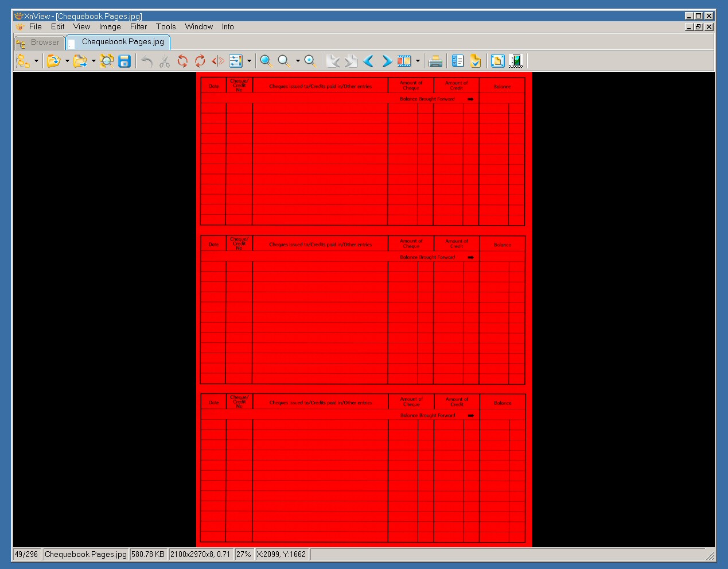Start the slideshow filmstrip icon
The height and width of the screenshot is (569, 728).
404,61
